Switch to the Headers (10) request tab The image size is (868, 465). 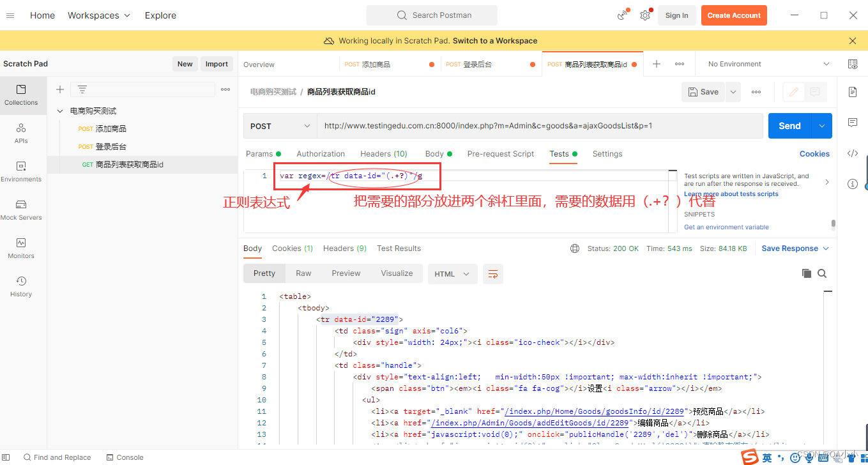(384, 154)
